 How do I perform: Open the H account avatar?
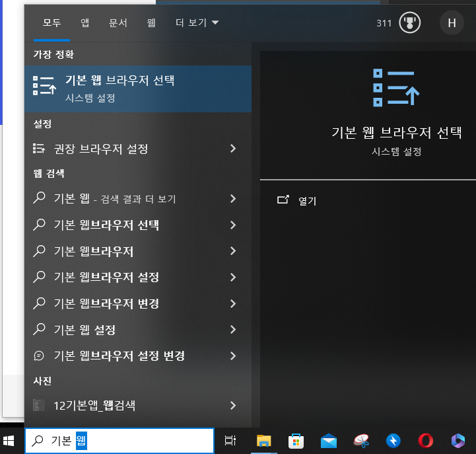point(452,22)
